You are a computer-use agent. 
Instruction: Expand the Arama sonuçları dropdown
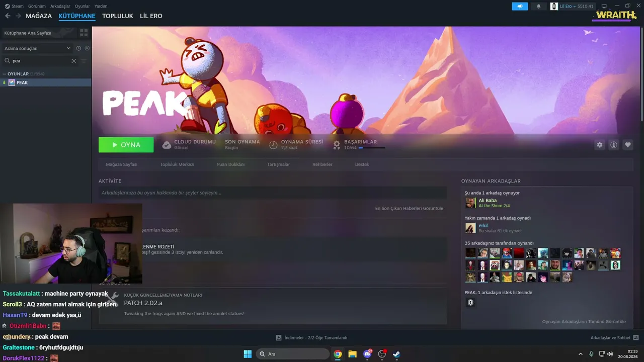pyautogui.click(x=37, y=48)
